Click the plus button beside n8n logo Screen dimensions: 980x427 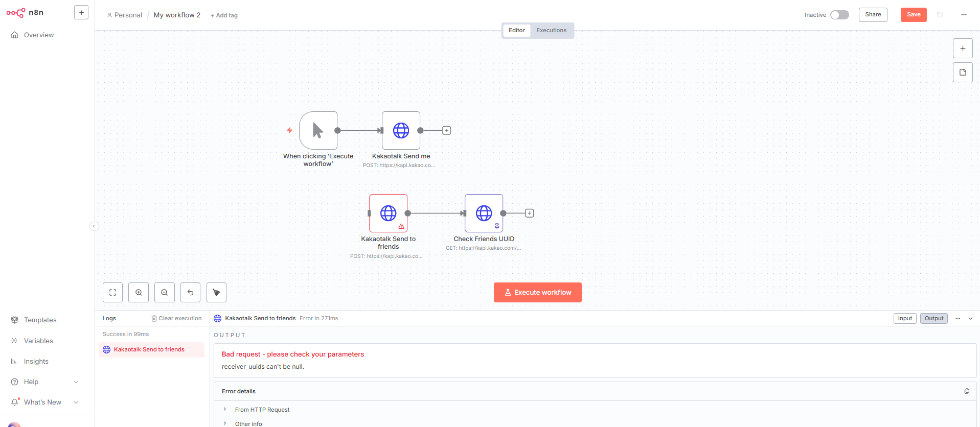pyautogui.click(x=81, y=12)
